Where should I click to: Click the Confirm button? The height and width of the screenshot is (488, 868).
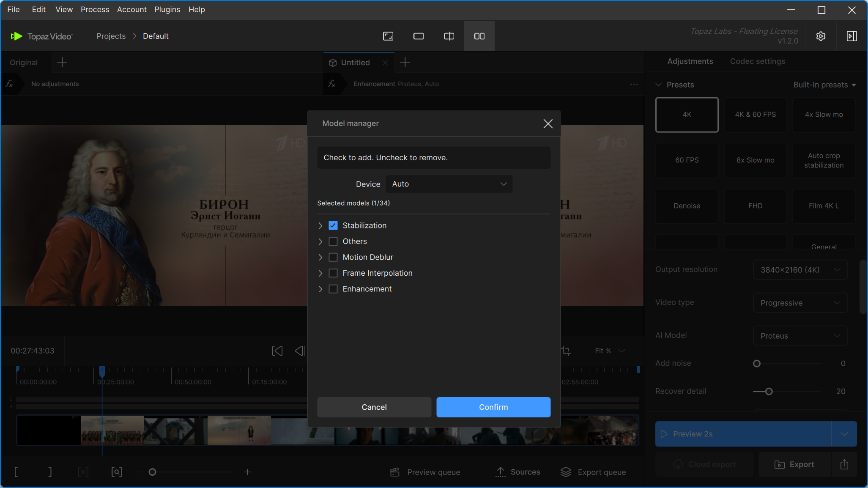click(x=493, y=407)
